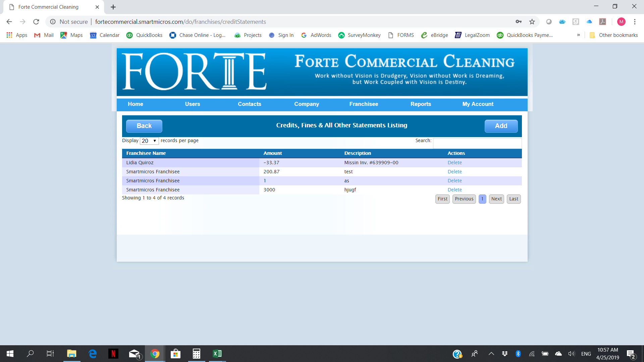Open the FORMS bookmark
644x362 pixels.
click(401, 35)
